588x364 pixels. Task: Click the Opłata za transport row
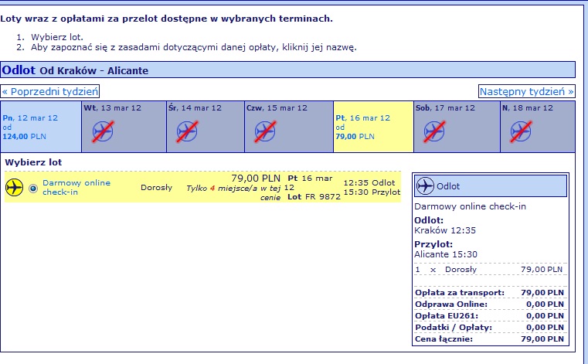pyautogui.click(x=489, y=293)
